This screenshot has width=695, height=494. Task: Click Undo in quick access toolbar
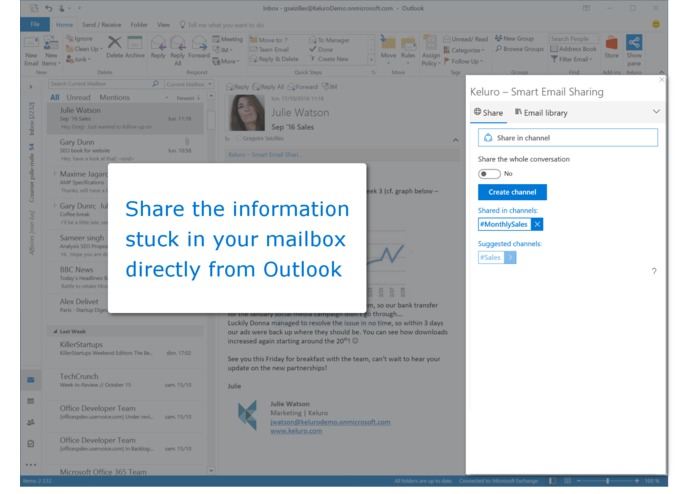(x=48, y=8)
